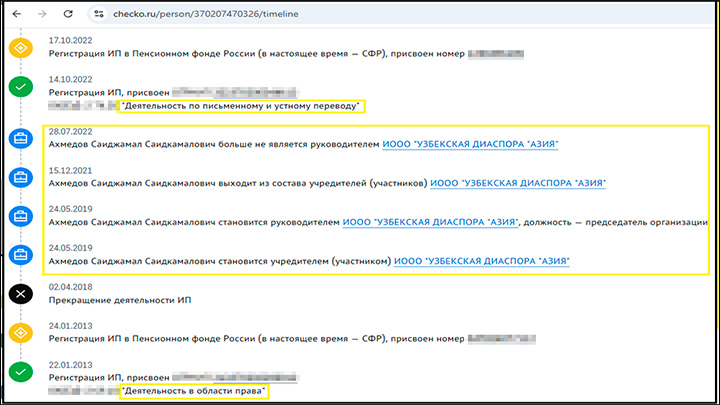Click blue briefcase icon for 15.12.2021
The image size is (720, 405).
click(20, 177)
